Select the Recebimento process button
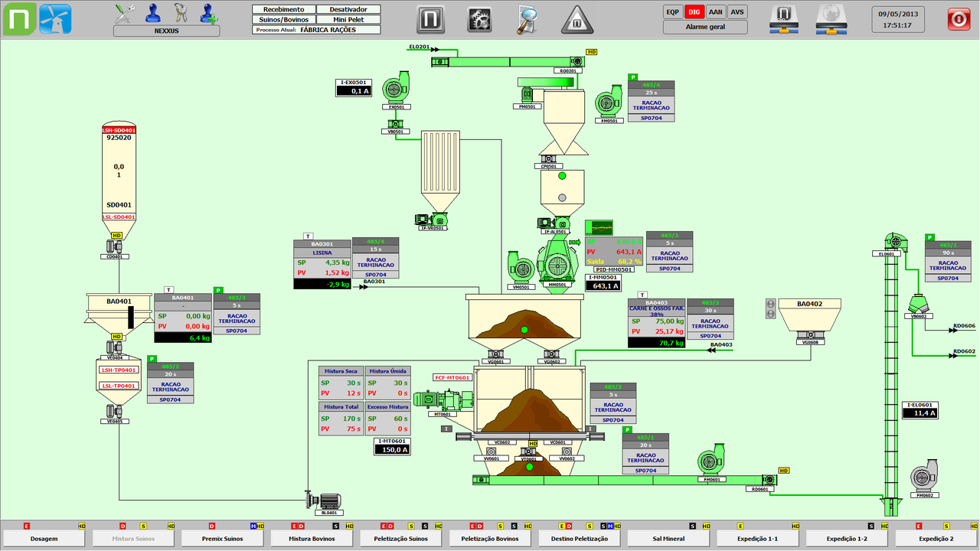980x551 pixels. point(283,10)
